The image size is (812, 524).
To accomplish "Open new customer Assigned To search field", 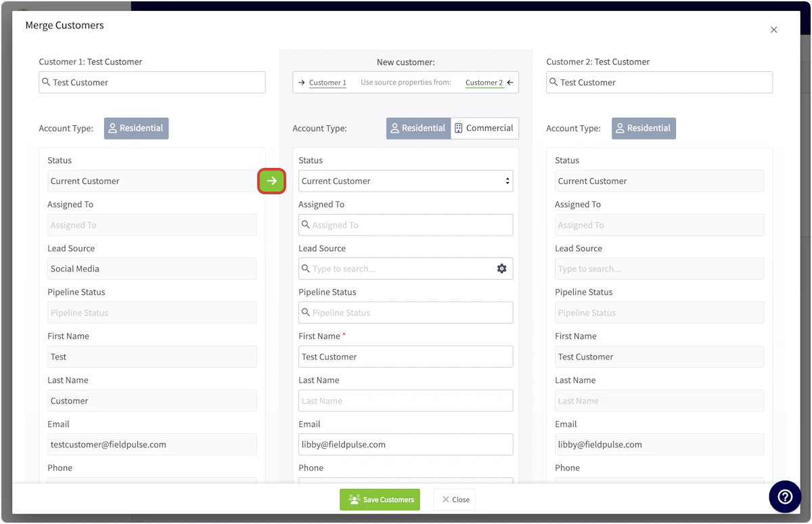I will click(x=406, y=225).
